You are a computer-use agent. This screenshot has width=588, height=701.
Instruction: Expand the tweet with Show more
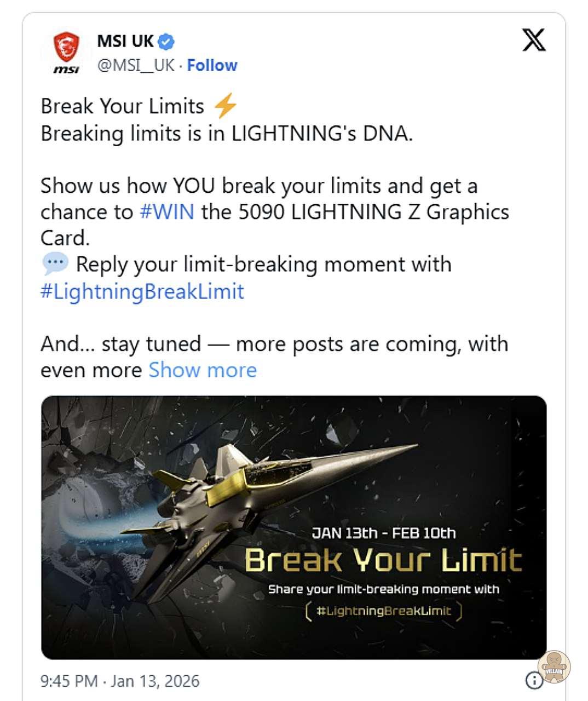pos(203,370)
